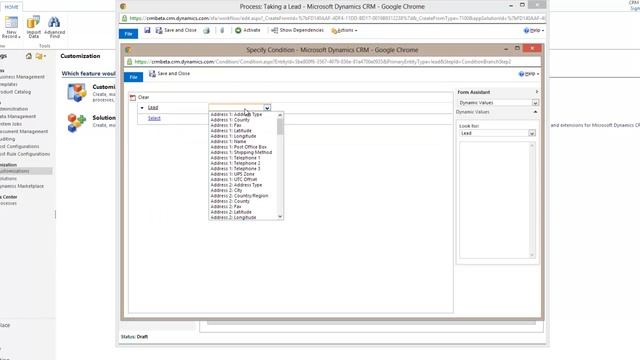Open the Look for Lead dropdown

tap(531, 133)
